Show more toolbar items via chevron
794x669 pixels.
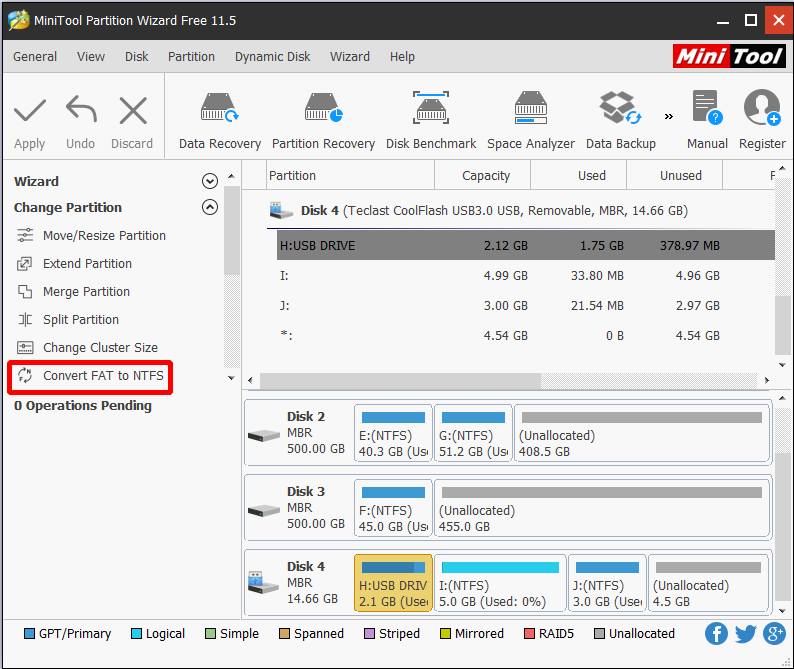(x=668, y=116)
